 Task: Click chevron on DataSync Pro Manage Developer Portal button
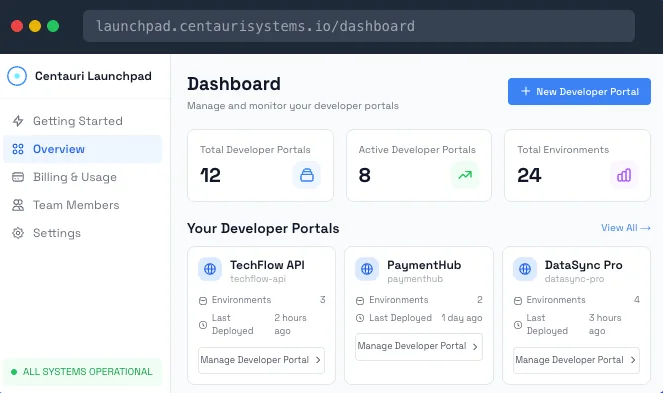point(633,360)
